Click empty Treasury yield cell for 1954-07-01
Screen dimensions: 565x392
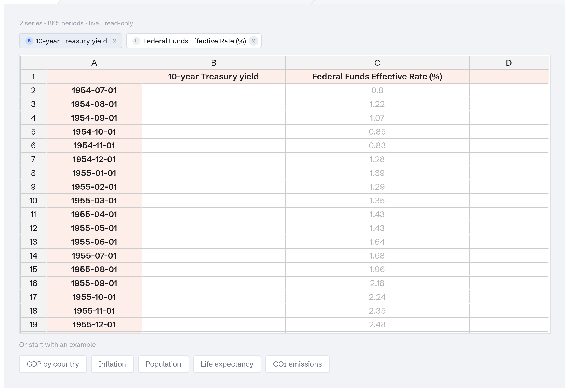214,91
